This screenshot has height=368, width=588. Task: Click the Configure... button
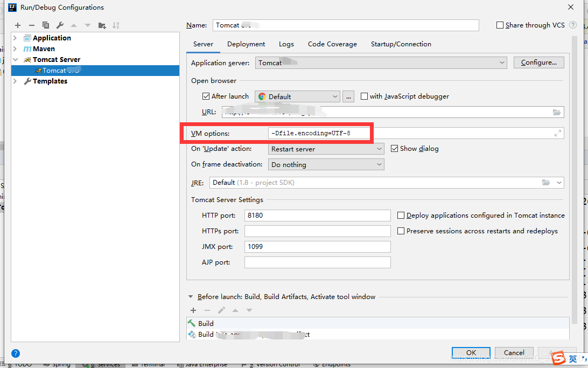point(538,63)
